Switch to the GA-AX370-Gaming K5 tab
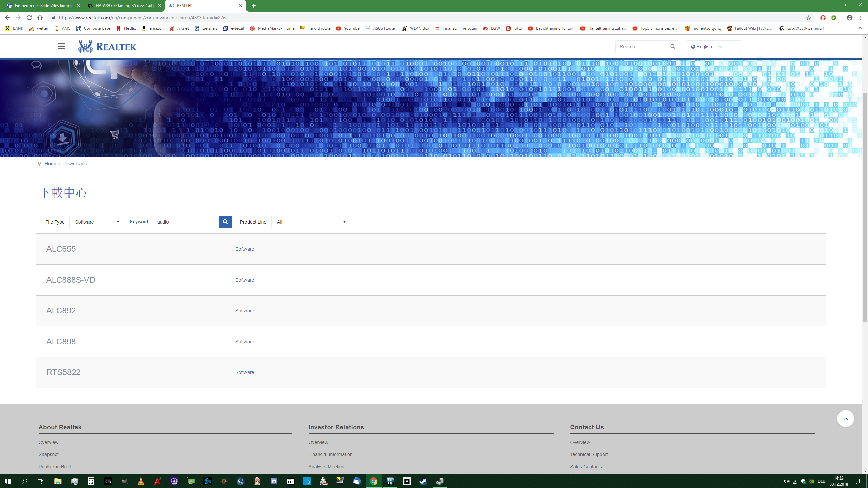This screenshot has height=488, width=868. click(x=124, y=6)
